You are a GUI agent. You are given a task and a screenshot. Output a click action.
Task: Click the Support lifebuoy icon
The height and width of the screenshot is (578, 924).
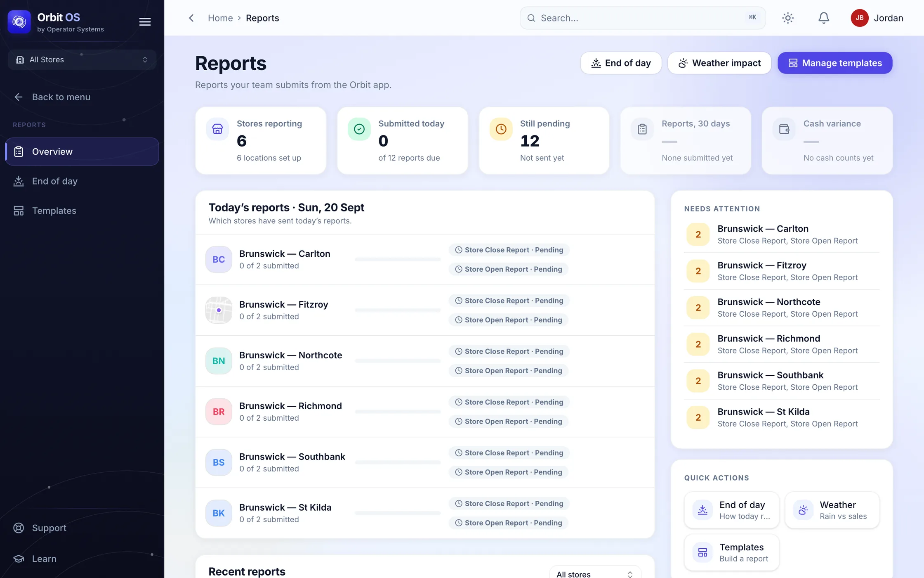[19, 528]
